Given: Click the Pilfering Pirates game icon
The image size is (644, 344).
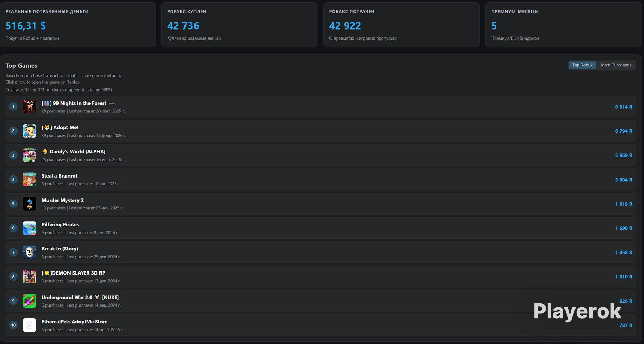Looking at the screenshot, I should (30, 228).
